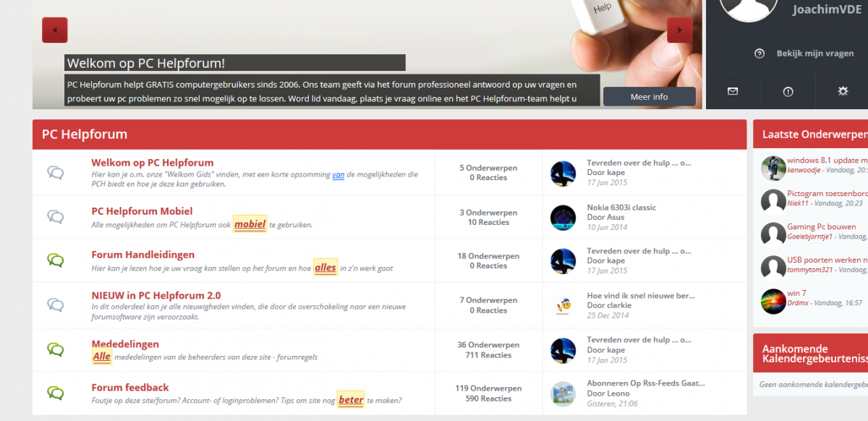The image size is (868, 421).
Task: Click green bubble icon for Mededelingen
Action: tap(56, 349)
